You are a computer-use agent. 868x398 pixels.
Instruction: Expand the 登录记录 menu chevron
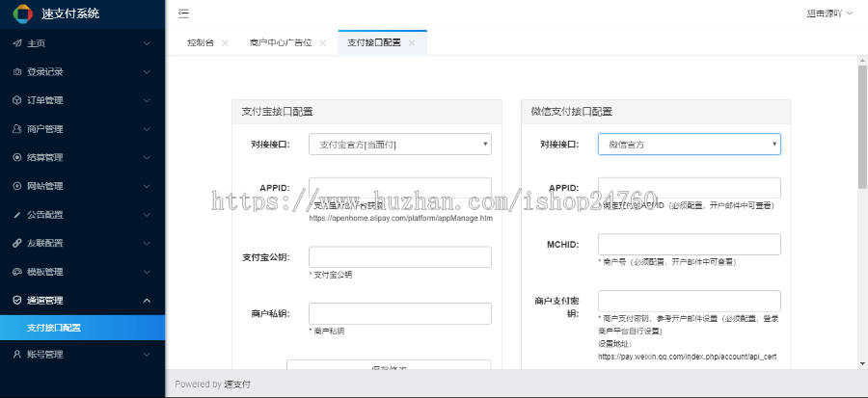click(147, 72)
